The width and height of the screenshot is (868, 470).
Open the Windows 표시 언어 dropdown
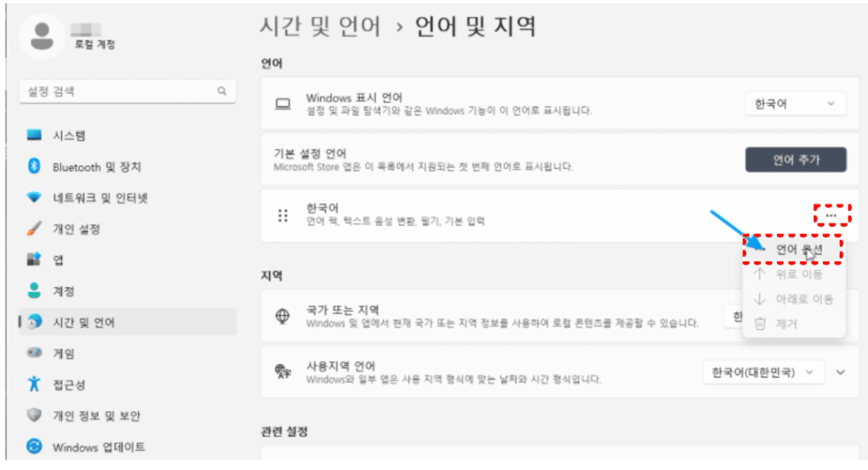(x=796, y=104)
